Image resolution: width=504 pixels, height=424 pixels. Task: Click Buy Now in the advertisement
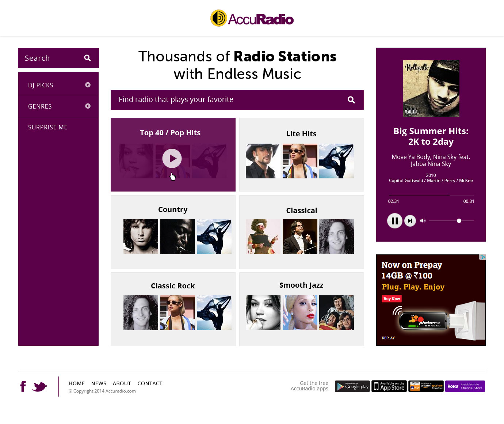pos(392,299)
